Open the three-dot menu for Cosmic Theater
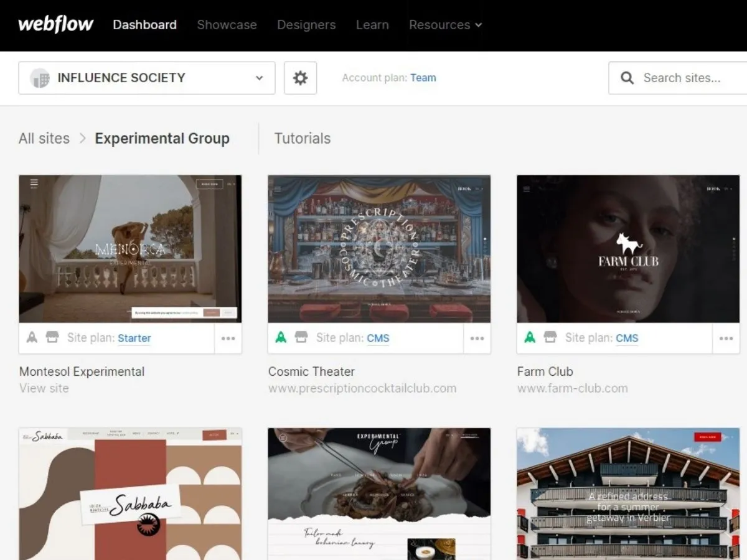The image size is (747, 560). (x=477, y=338)
